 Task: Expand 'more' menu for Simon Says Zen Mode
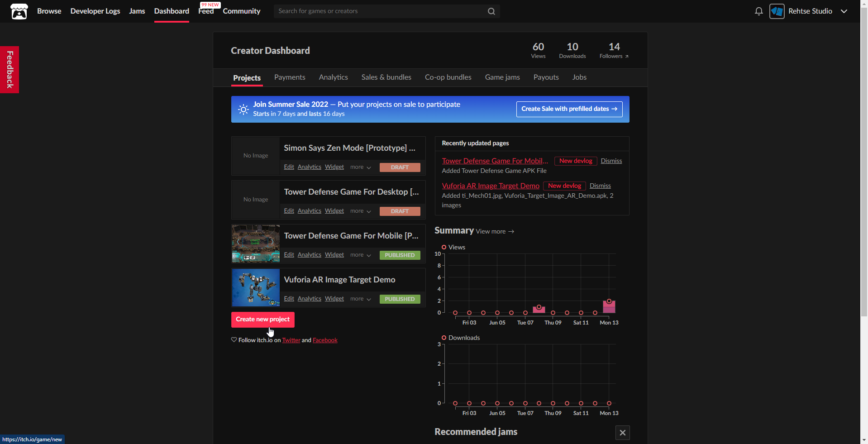361,167
